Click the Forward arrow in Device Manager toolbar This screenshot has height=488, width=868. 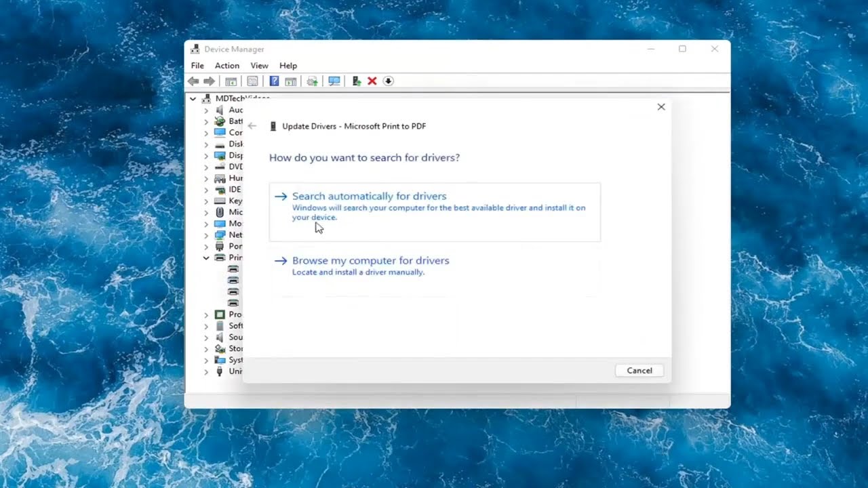point(210,81)
